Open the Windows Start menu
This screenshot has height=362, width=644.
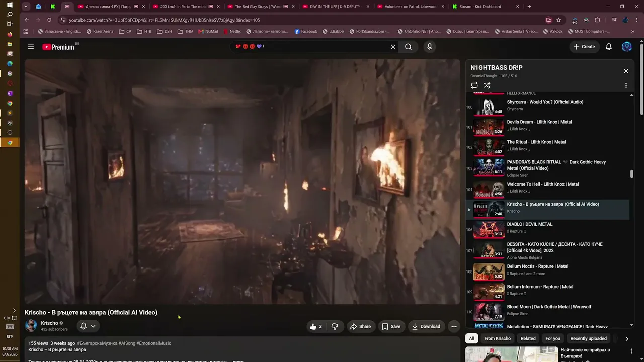(x=10, y=5)
